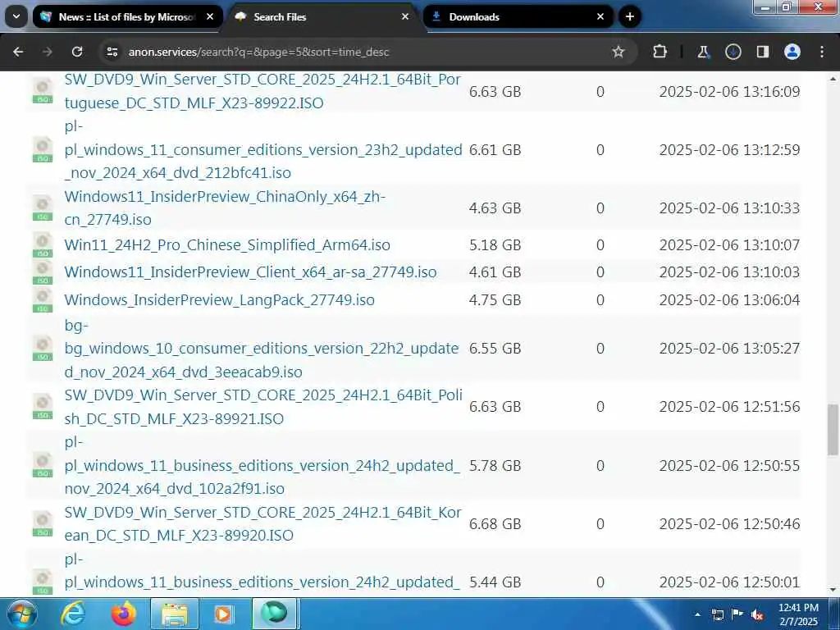Reload the current page
Viewport: 840px width, 630px height.
pos(77,52)
